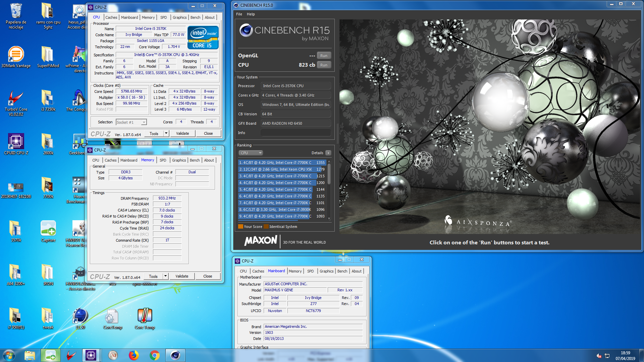Open the SuperPiMod folder icon
This screenshot has height=362, width=644.
tap(48, 57)
